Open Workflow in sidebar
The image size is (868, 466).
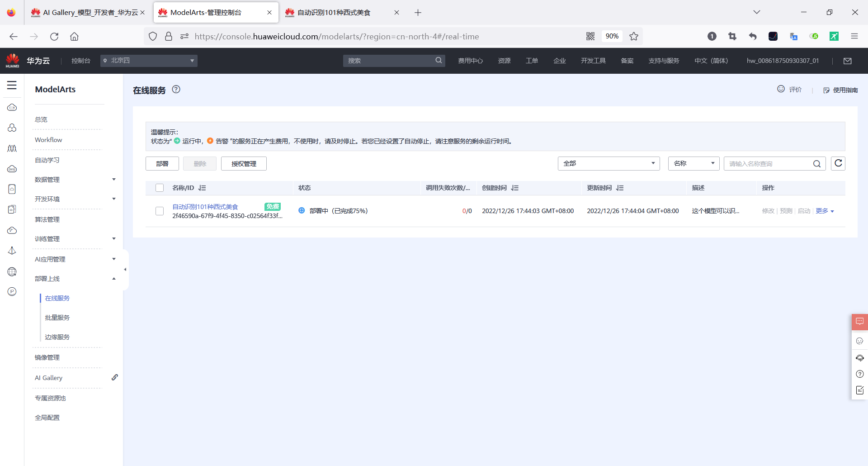click(x=48, y=140)
